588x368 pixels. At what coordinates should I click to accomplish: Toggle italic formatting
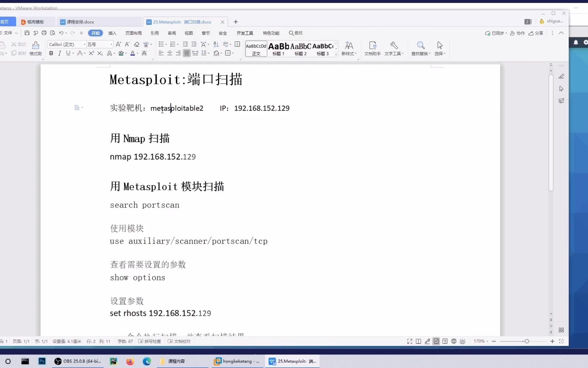coord(60,53)
